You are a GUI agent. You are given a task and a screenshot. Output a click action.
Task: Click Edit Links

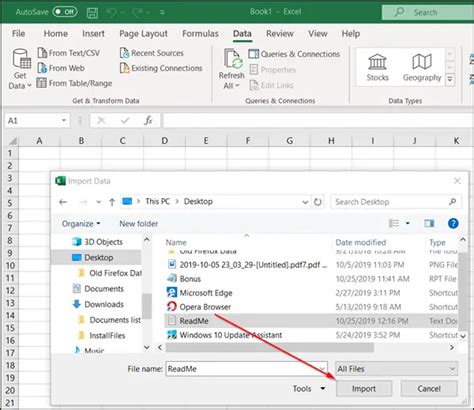point(271,85)
